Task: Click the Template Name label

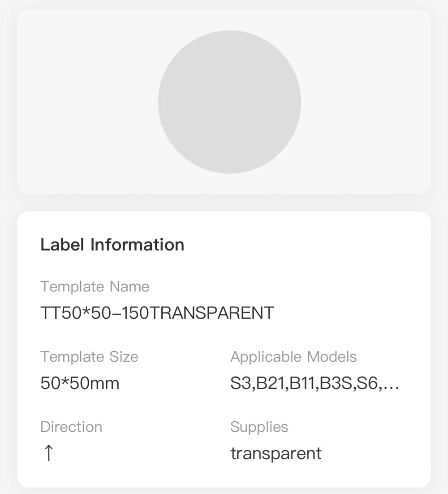Action: click(95, 286)
